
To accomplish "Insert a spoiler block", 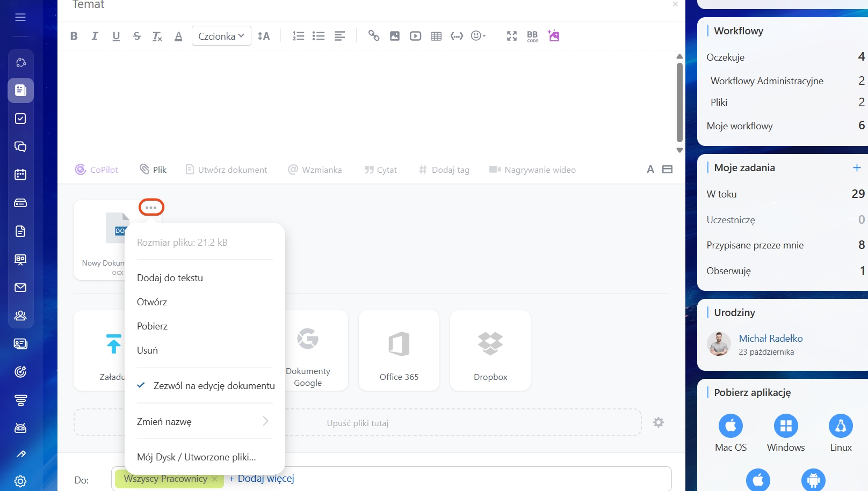I will [457, 36].
